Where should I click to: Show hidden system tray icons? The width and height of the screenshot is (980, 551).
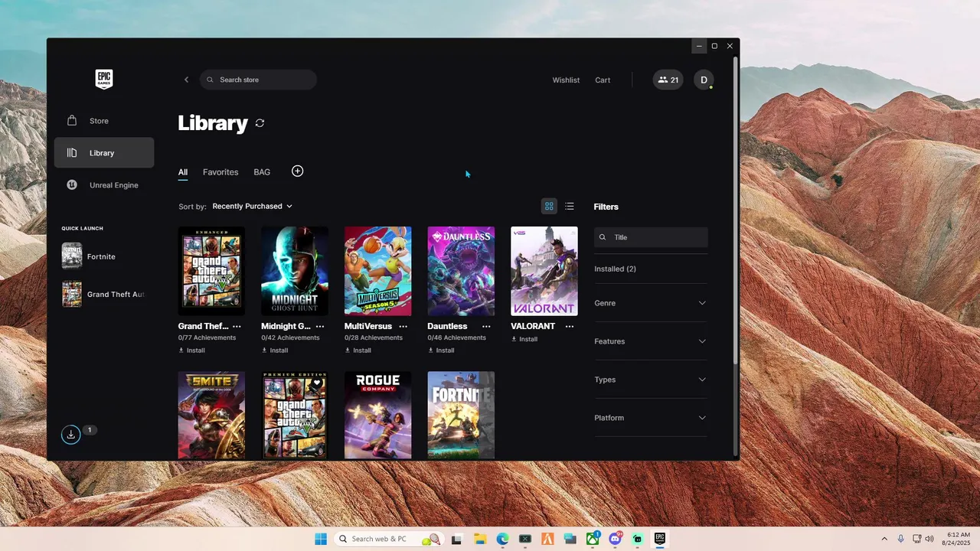[884, 539]
